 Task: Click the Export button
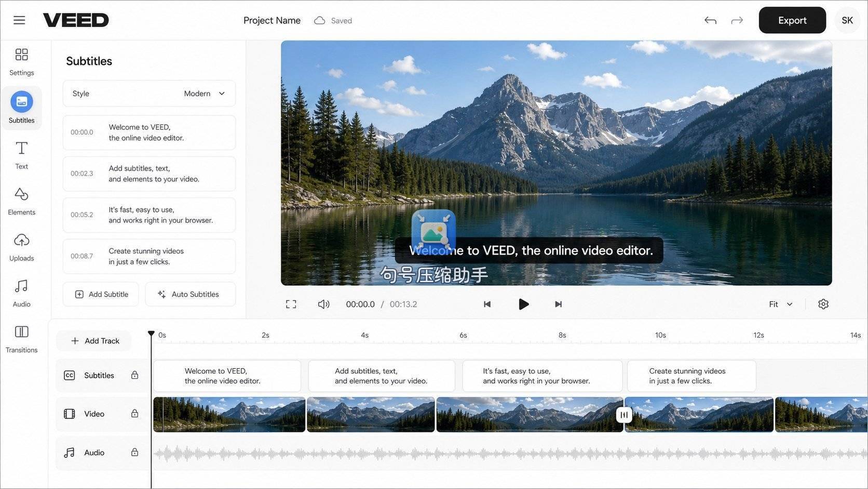(x=792, y=20)
